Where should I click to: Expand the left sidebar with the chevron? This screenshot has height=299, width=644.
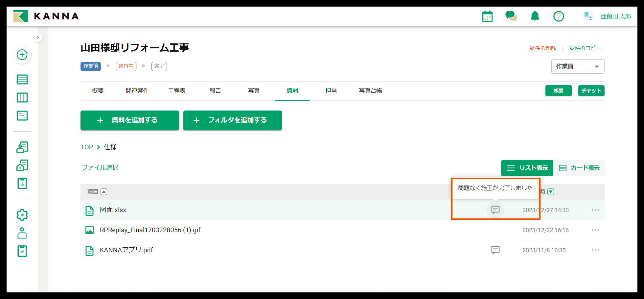pyautogui.click(x=38, y=37)
